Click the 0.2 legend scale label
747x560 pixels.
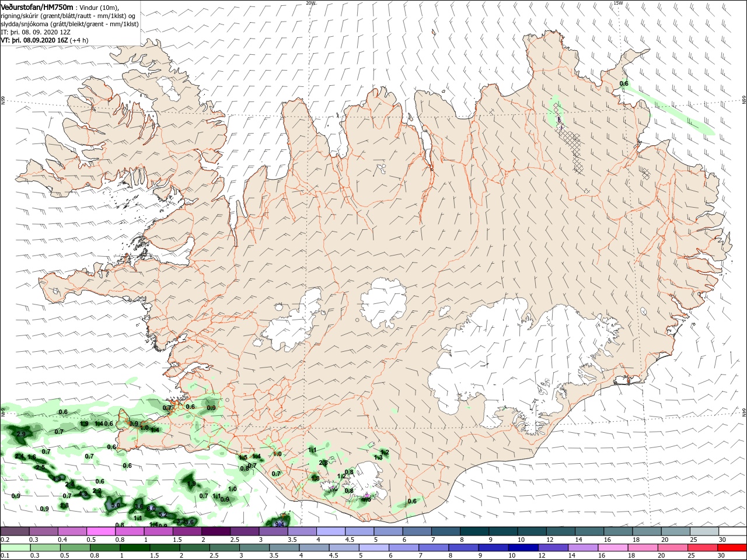(x=5, y=540)
